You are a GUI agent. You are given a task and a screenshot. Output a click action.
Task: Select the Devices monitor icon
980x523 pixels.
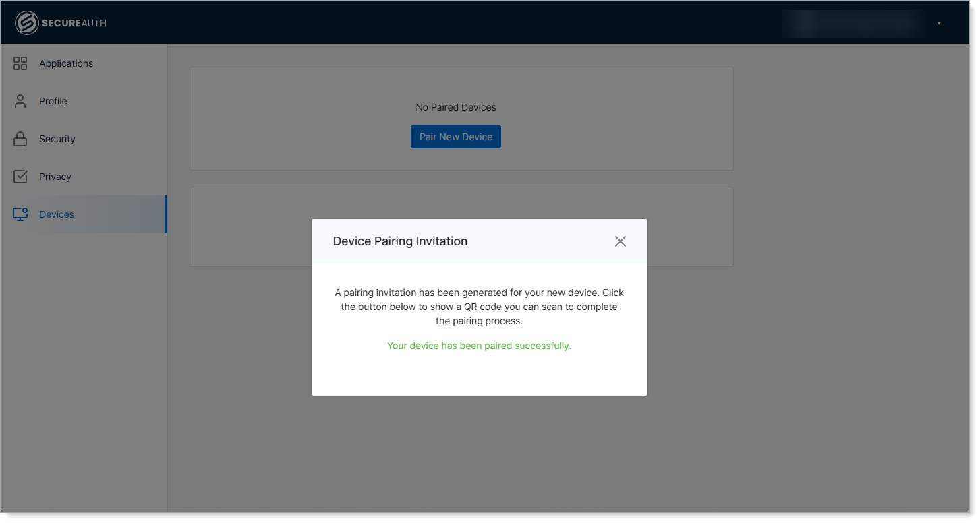click(x=20, y=214)
